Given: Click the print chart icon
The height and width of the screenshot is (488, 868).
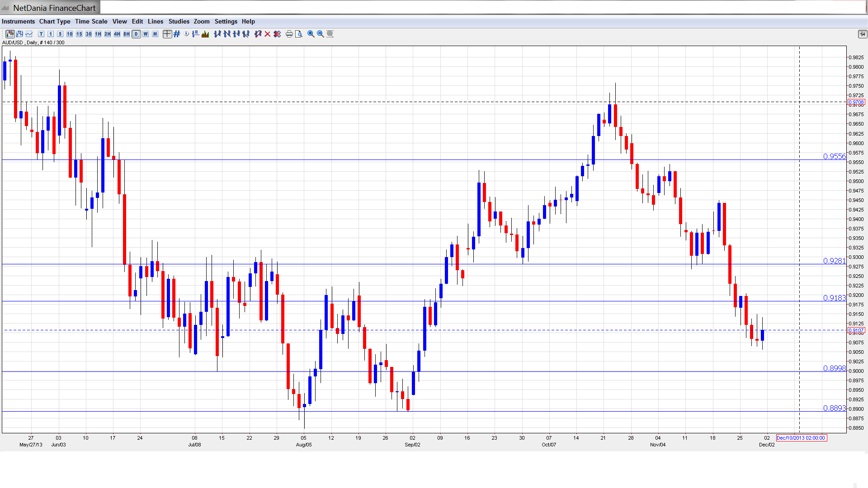Looking at the screenshot, I should pyautogui.click(x=289, y=34).
